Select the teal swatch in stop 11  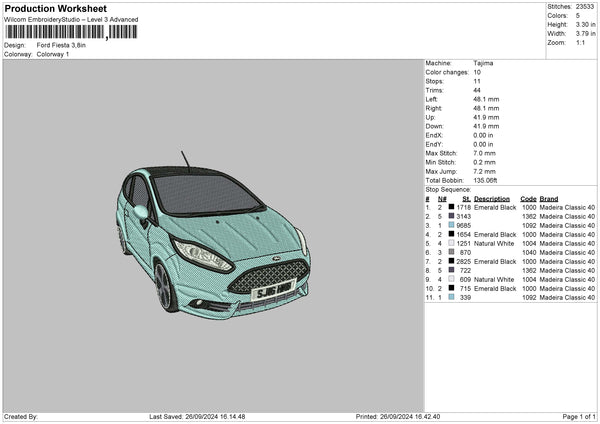click(x=452, y=297)
